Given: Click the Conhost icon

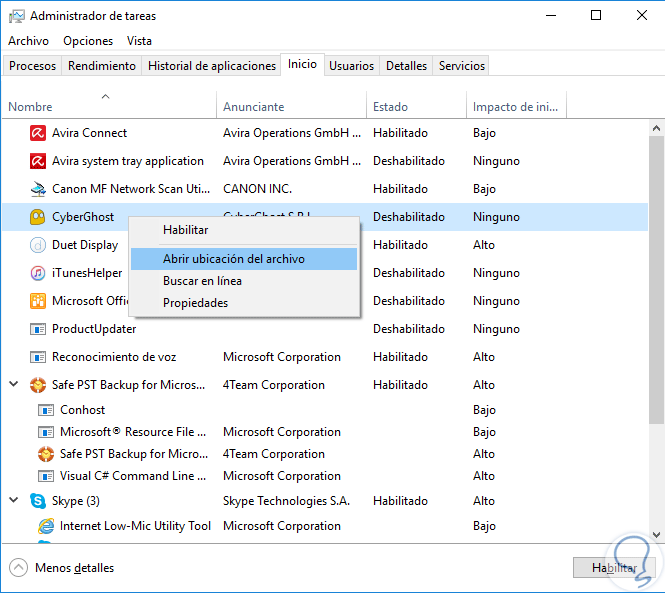Looking at the screenshot, I should (x=46, y=410).
